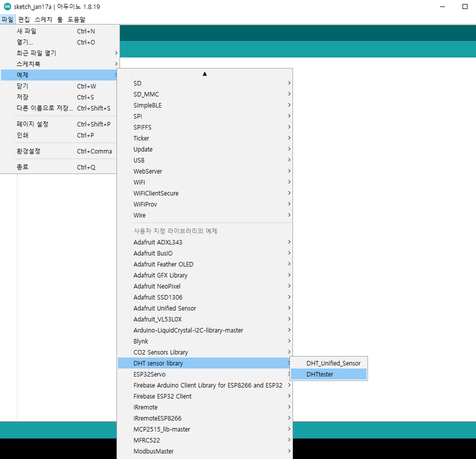The image size is (476, 459).
Task: Open MFRC522 examples
Action: 205,440
